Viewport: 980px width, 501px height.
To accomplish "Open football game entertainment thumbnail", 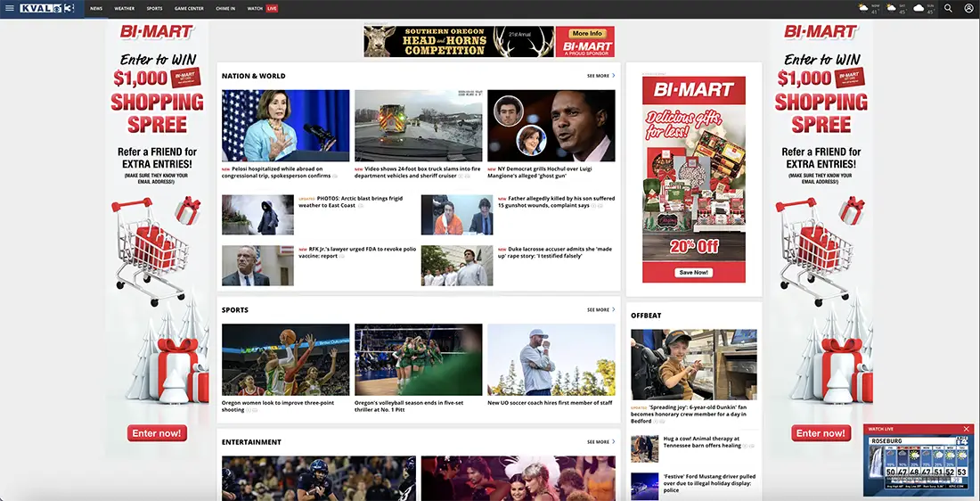I will 319,479.
